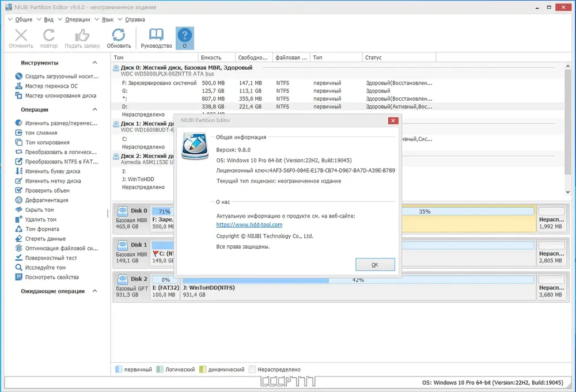Select unallocated 1,992 MB on Disk 0
Screen dimensions: 576x392
click(x=551, y=218)
